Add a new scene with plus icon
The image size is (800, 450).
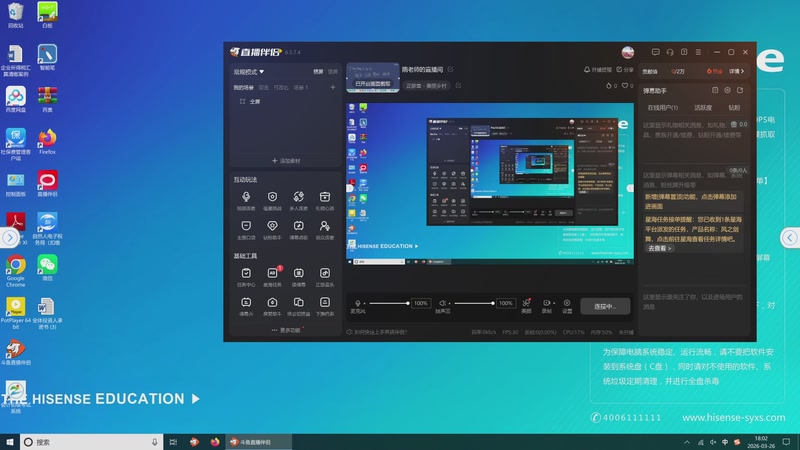(333, 87)
